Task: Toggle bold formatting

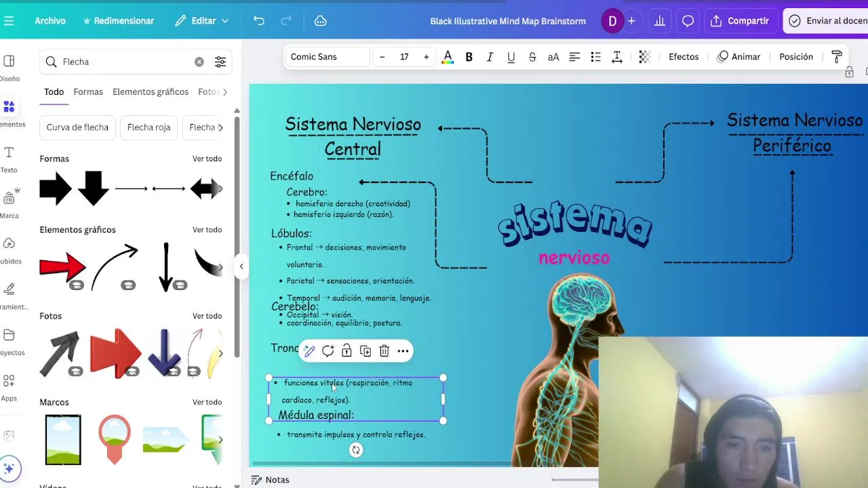Action: pos(469,57)
